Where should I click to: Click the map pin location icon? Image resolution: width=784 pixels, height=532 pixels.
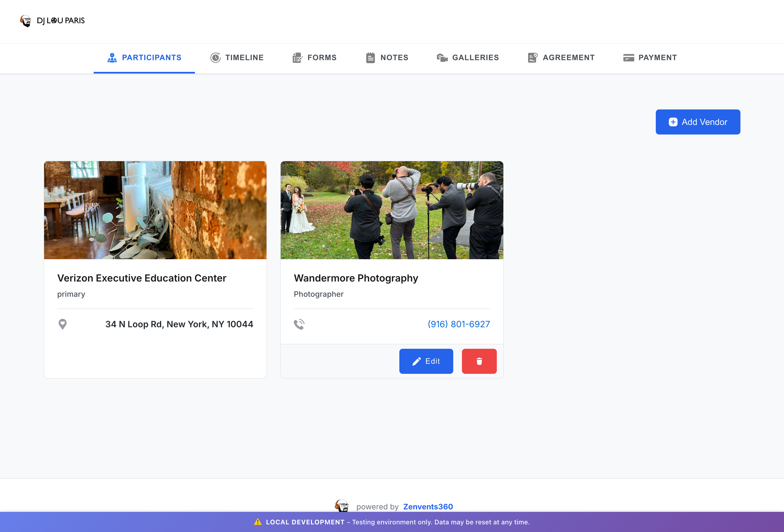point(62,324)
